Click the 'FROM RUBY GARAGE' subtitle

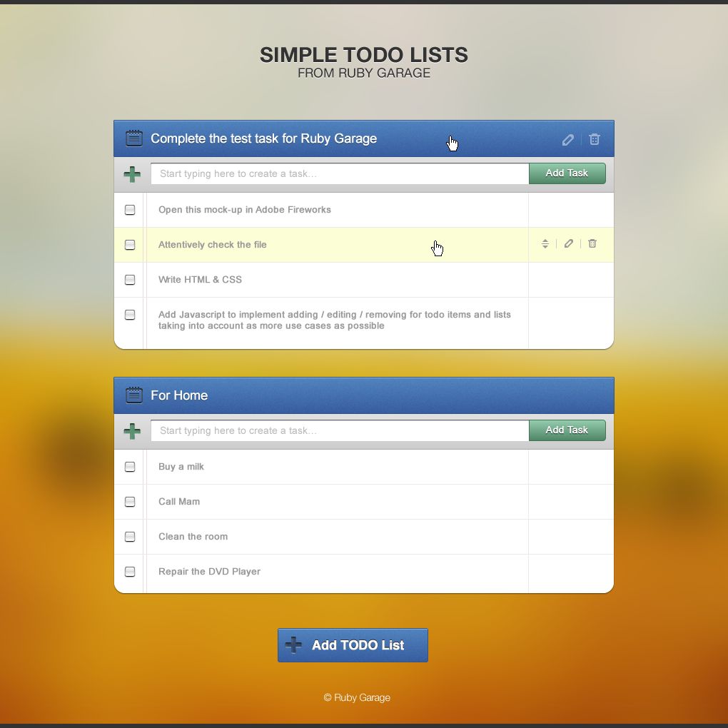(364, 73)
